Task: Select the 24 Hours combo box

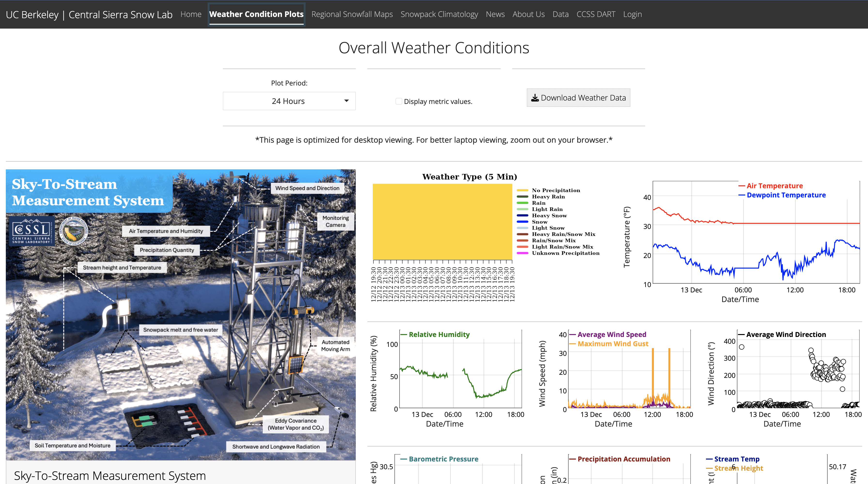Action: (288, 101)
